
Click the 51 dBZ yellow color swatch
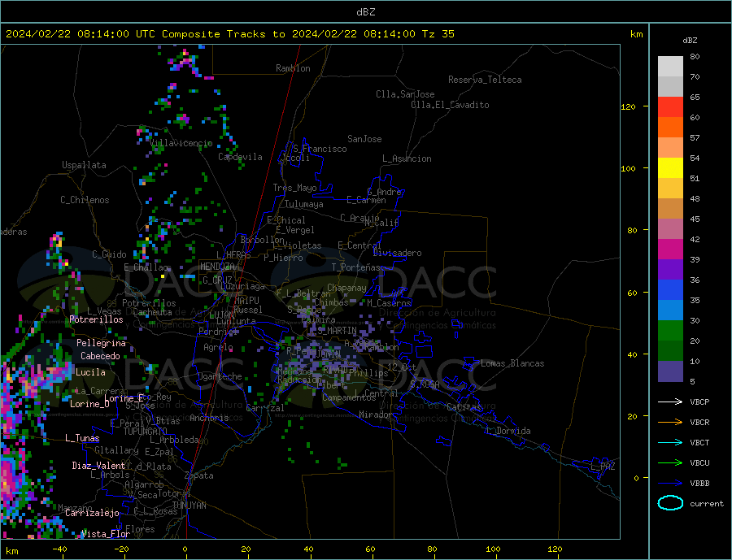click(670, 167)
